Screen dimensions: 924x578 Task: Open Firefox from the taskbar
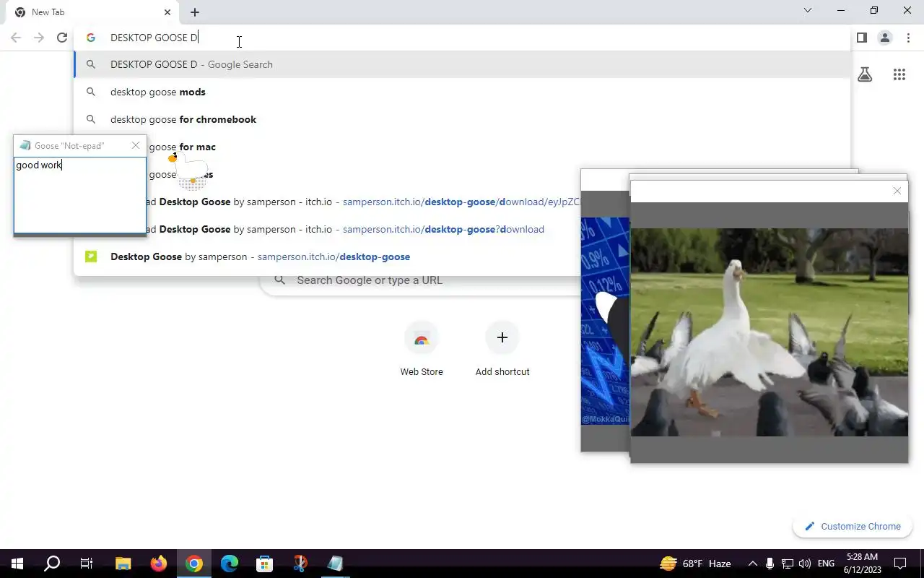click(158, 564)
